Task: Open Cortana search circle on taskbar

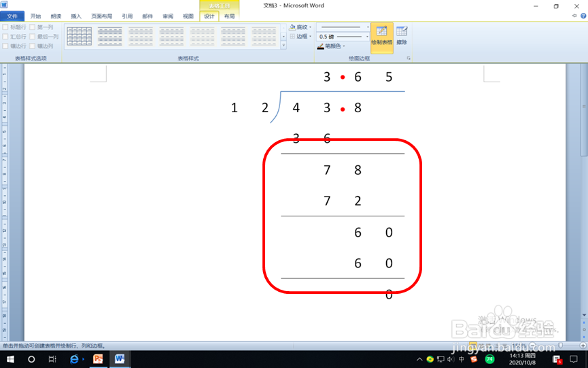Action: coord(31,359)
